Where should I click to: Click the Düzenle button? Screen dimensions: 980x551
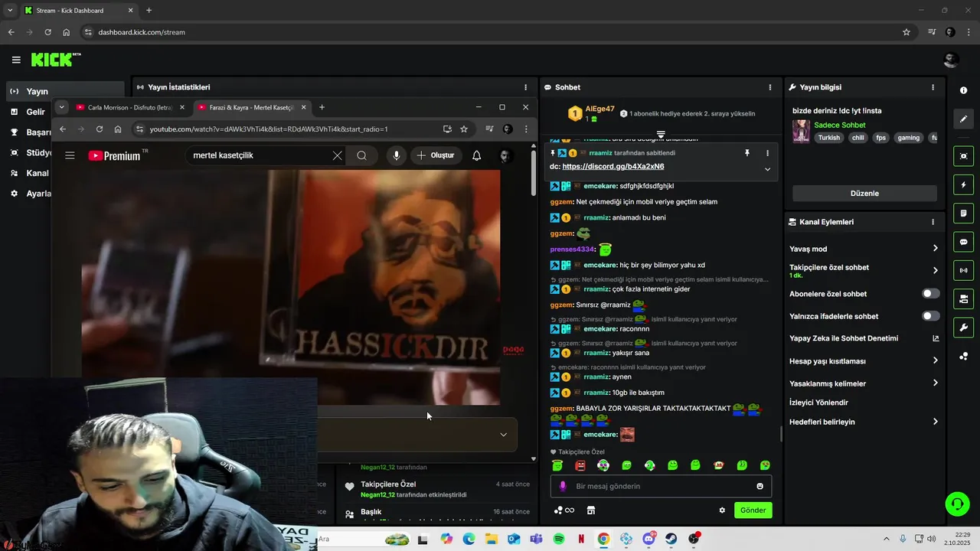point(864,194)
